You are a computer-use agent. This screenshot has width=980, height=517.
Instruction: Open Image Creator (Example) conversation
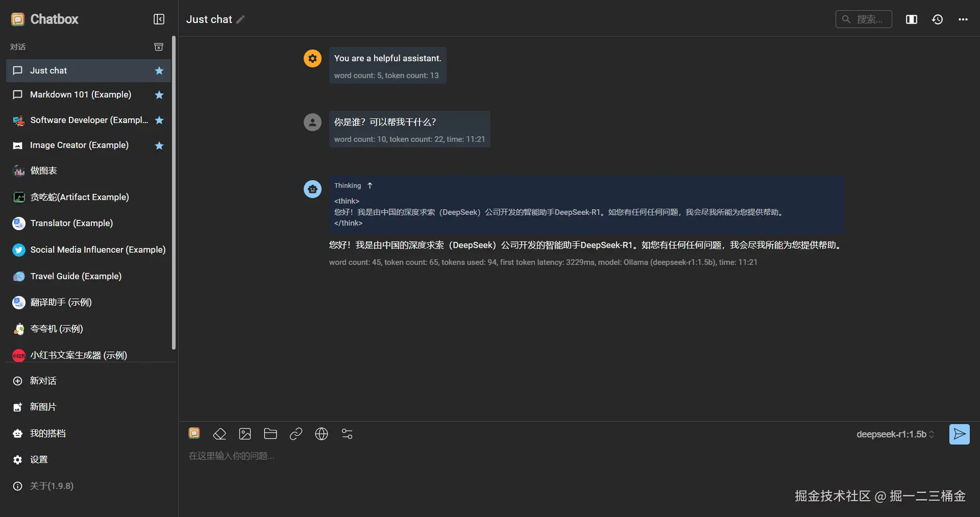[x=88, y=145]
